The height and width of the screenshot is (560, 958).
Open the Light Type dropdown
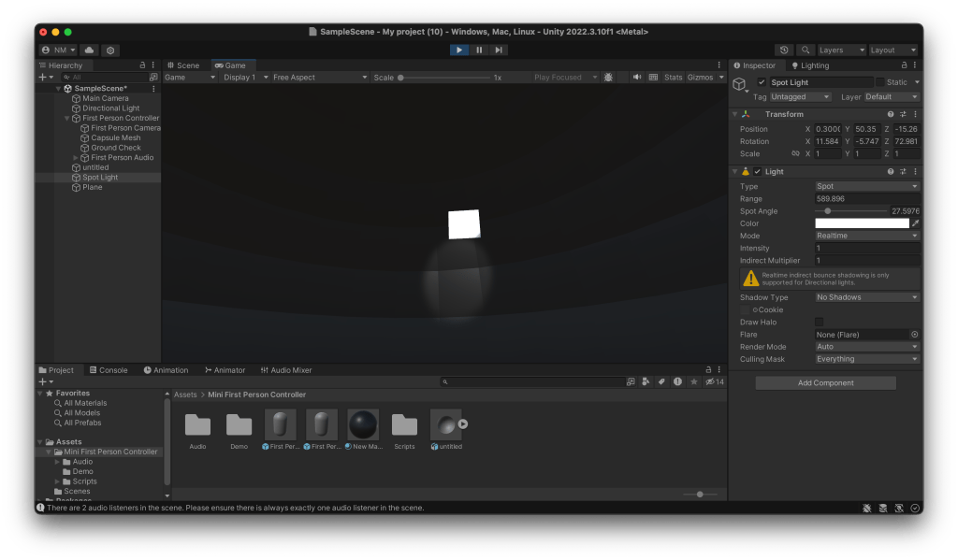click(x=866, y=186)
